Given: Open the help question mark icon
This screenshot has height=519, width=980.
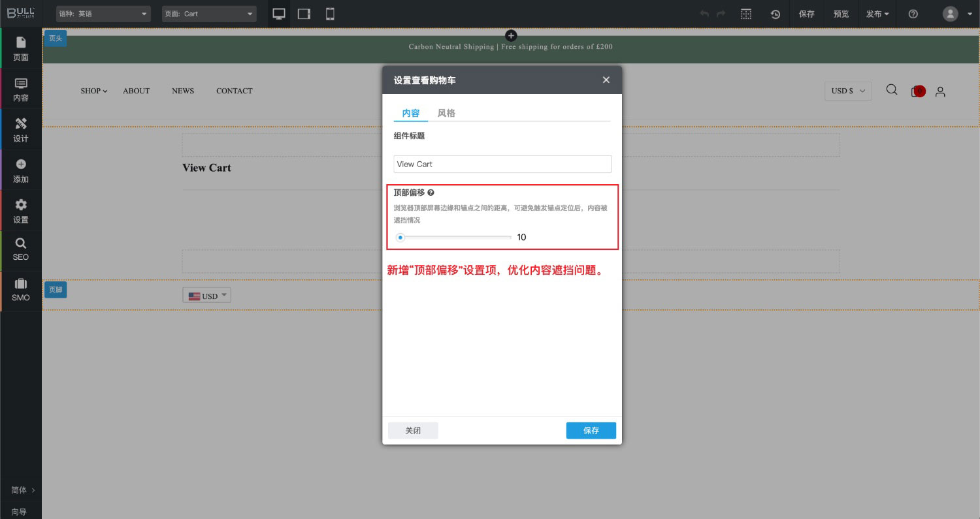Looking at the screenshot, I should pyautogui.click(x=913, y=14).
